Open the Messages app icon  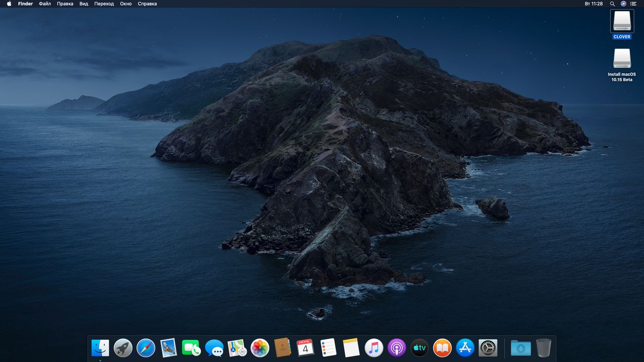[214, 348]
